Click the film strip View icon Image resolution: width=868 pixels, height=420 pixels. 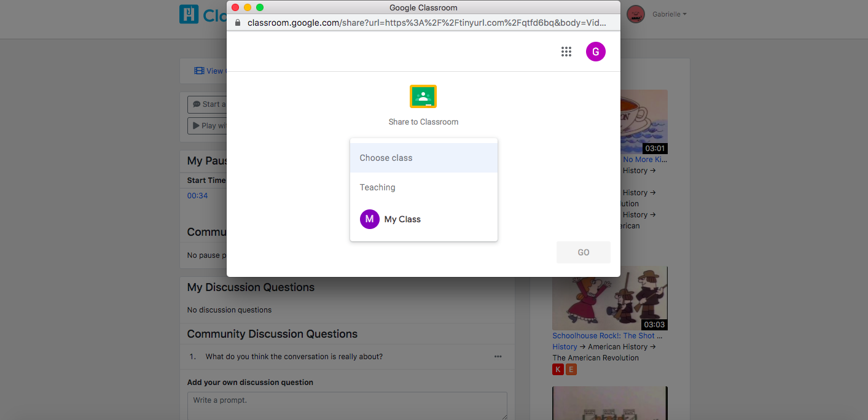199,71
